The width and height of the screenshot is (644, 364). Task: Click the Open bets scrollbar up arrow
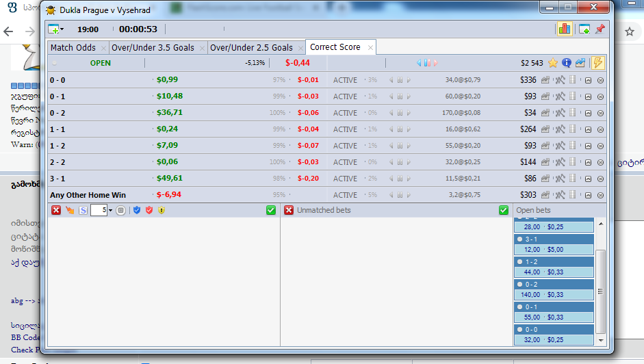click(601, 224)
